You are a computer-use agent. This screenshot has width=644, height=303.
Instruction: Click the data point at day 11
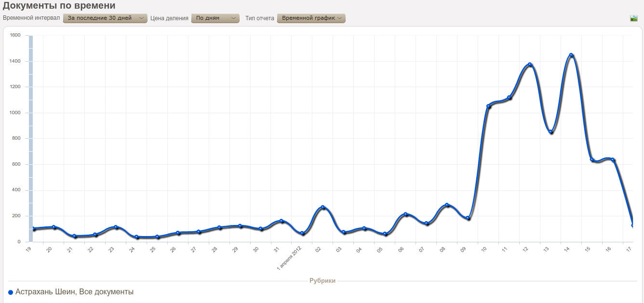point(509,98)
